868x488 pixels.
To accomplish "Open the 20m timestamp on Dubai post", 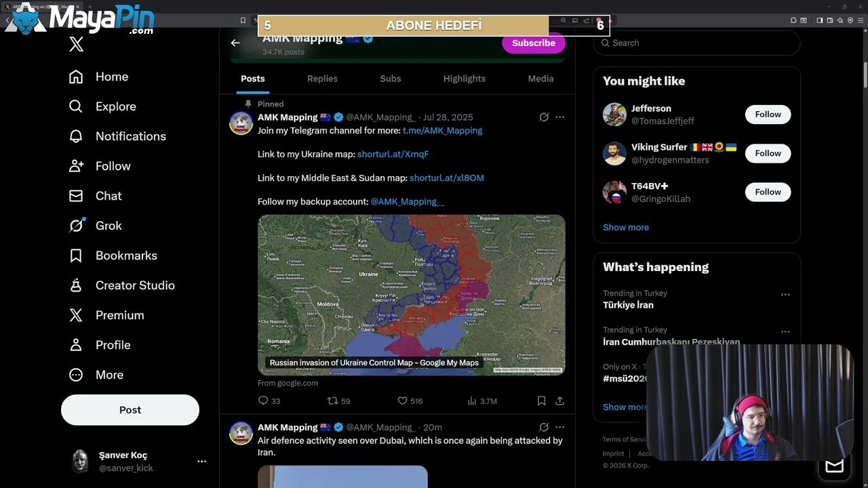I will tap(433, 428).
